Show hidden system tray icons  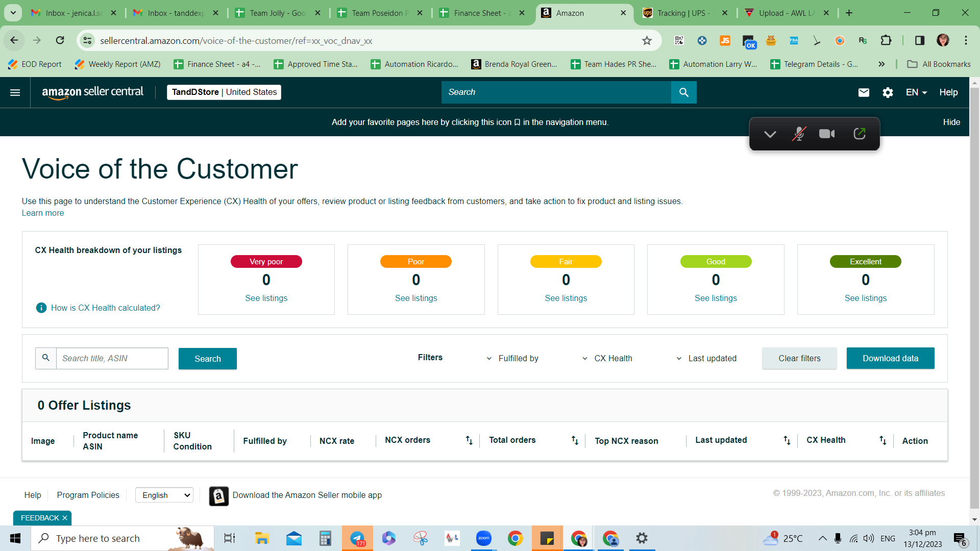pyautogui.click(x=822, y=538)
